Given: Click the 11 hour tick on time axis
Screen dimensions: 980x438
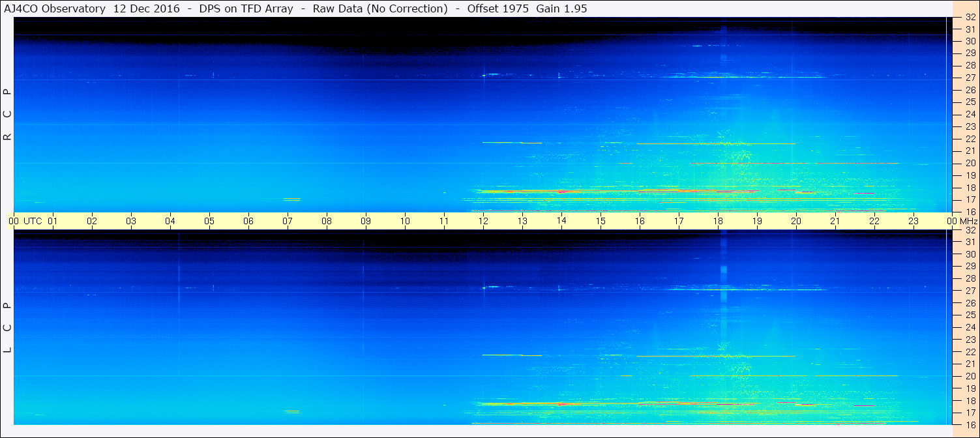Looking at the screenshot, I should (444, 221).
